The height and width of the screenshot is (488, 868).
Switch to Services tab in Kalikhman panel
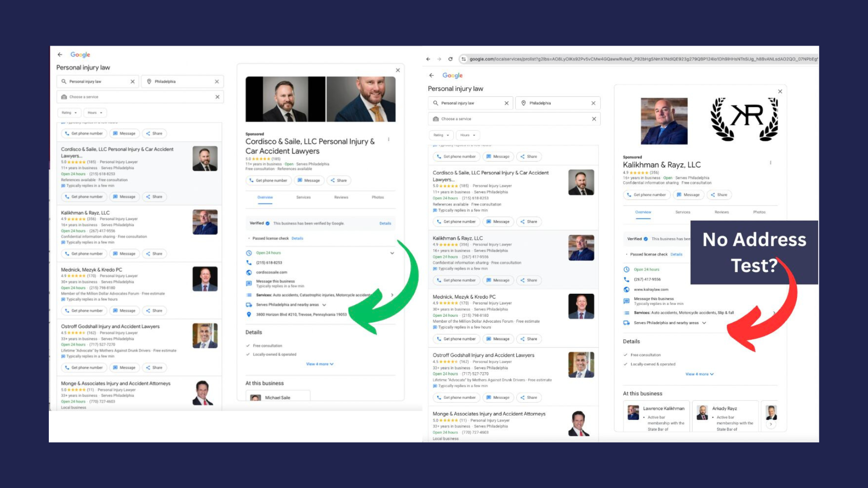(683, 212)
